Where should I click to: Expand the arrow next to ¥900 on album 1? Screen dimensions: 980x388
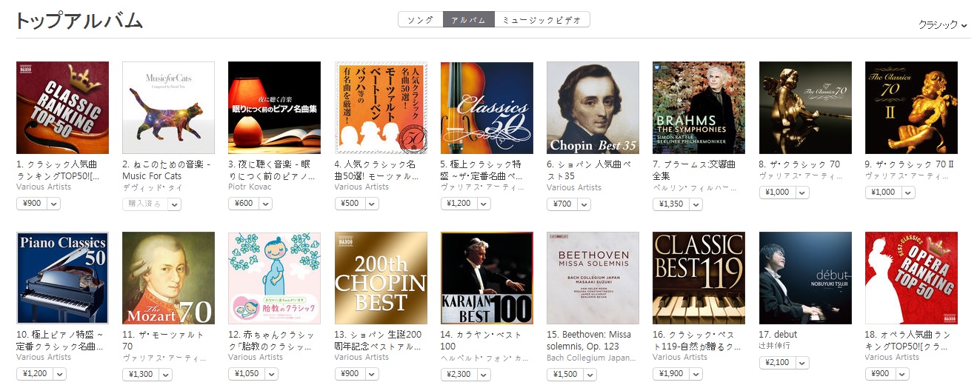[x=53, y=204]
